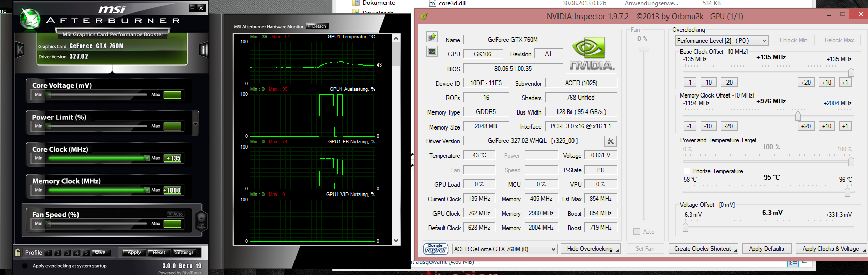Click the Voltage Offset slider handle
This screenshot has height=275, width=868.
pos(685,226)
